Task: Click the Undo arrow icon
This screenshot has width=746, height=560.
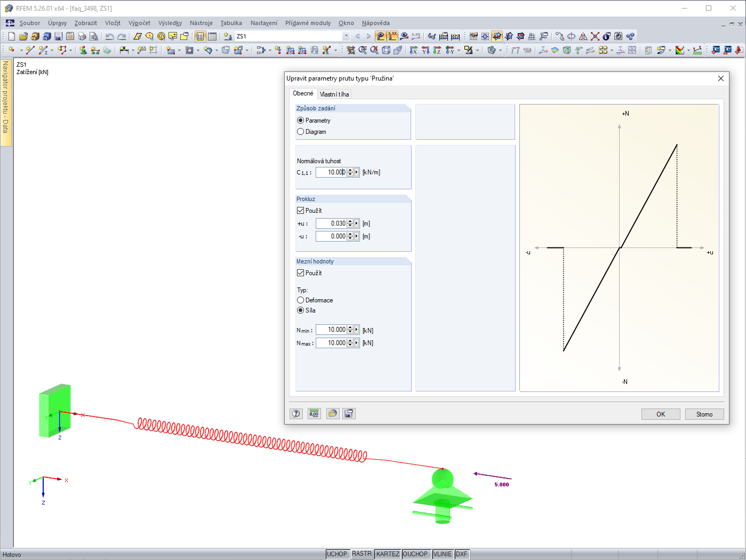Action: pos(109,36)
